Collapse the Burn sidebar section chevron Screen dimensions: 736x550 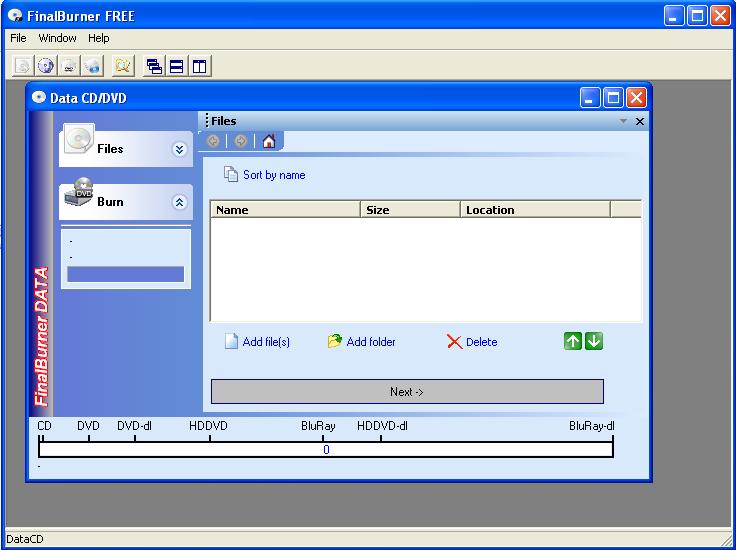pyautogui.click(x=180, y=202)
